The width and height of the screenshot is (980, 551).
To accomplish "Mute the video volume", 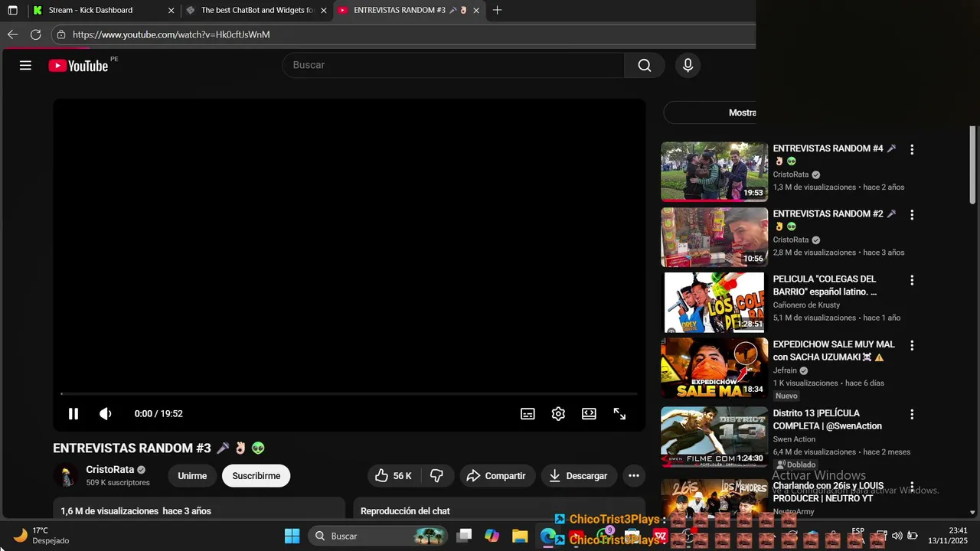I will point(106,413).
